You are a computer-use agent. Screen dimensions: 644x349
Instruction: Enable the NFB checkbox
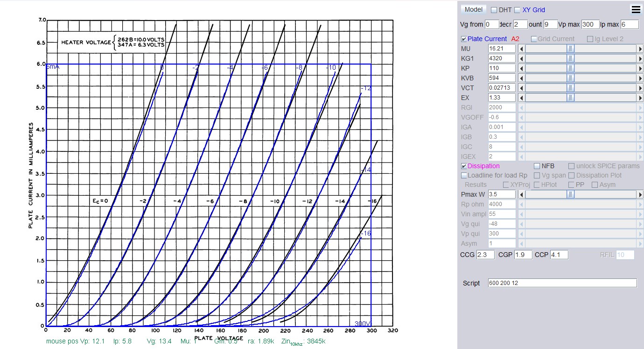click(537, 166)
